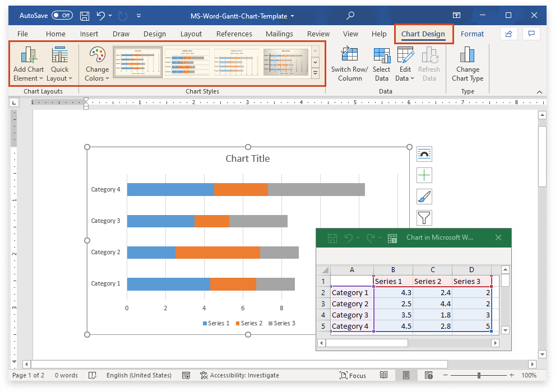This screenshot has width=555, height=392.
Task: Select cell B2 containing 4.3 in spreadsheet
Action: [393, 292]
